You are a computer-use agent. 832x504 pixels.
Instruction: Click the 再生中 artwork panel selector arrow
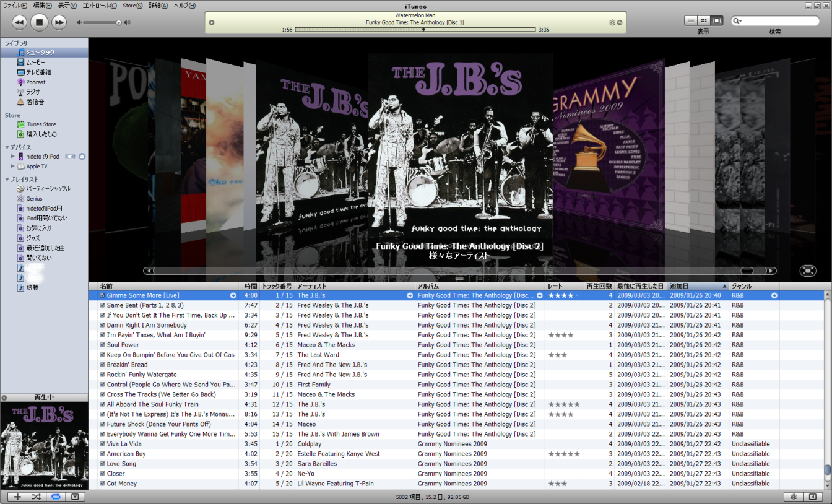coord(4,398)
